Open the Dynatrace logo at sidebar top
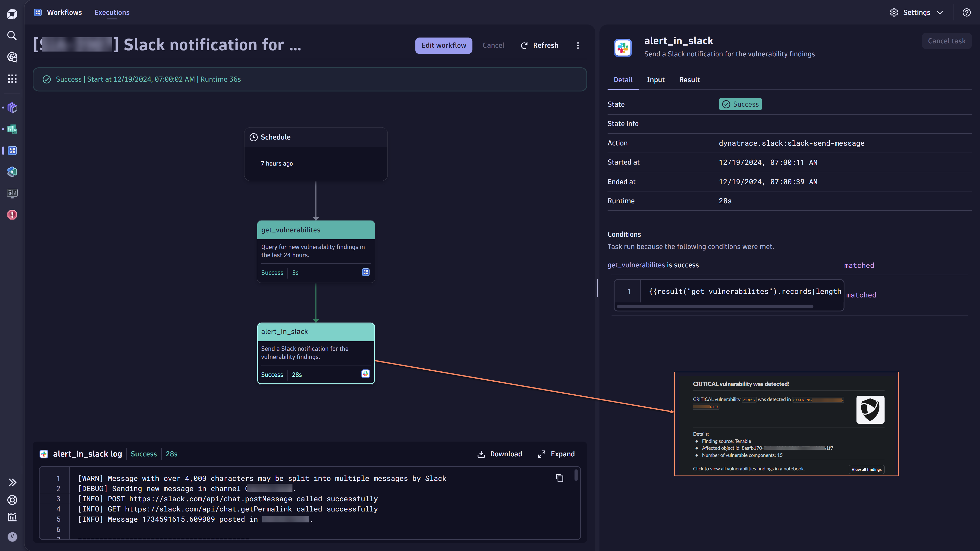This screenshot has height=551, width=980. pos(12,14)
